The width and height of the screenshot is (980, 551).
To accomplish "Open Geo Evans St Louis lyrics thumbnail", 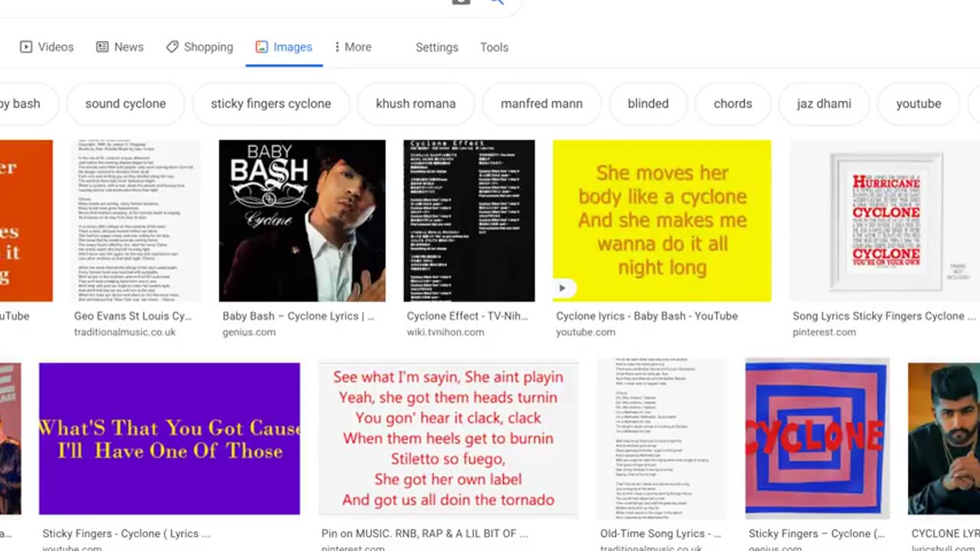I will pyautogui.click(x=136, y=220).
